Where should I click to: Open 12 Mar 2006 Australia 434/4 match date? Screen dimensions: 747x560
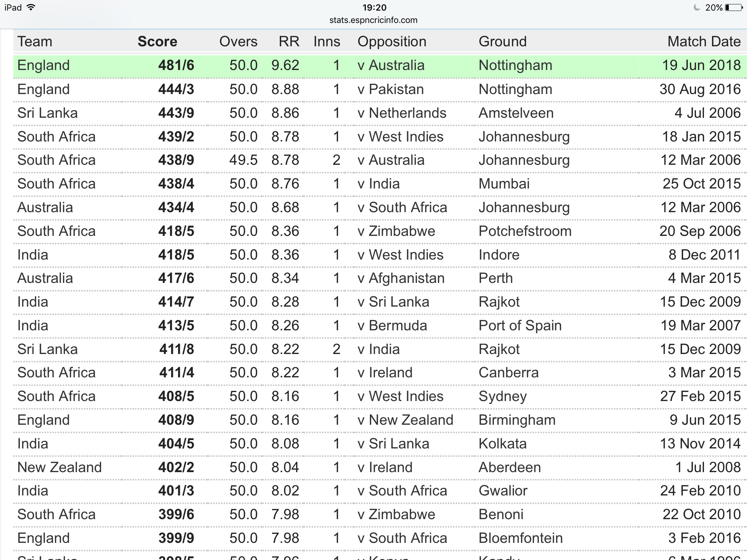point(701,207)
